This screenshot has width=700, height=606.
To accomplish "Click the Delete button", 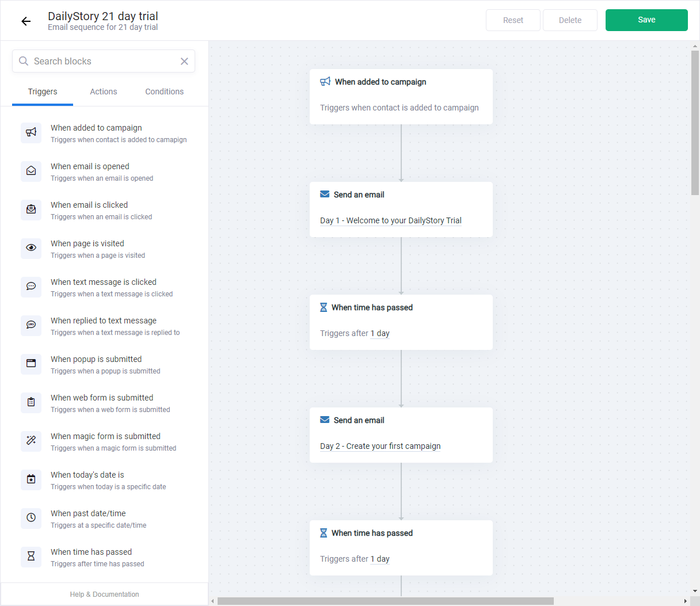I will (x=570, y=20).
